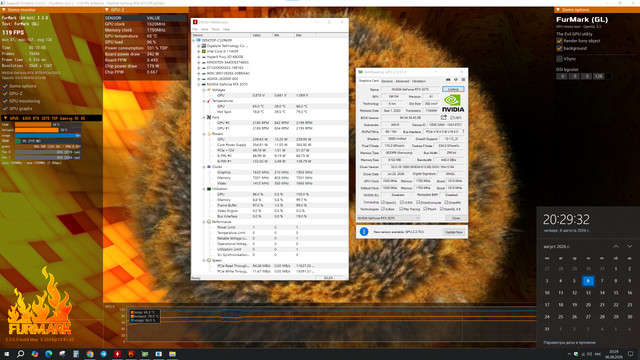The width and height of the screenshot is (640, 360).
Task: Click HWMonitor red icon in taskbar
Action: point(117,354)
